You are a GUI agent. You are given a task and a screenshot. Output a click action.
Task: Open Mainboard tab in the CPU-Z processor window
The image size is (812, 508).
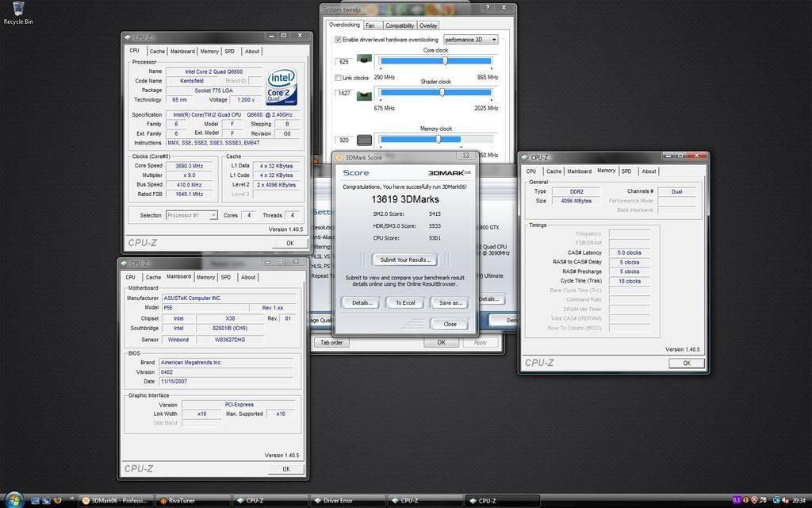[183, 52]
